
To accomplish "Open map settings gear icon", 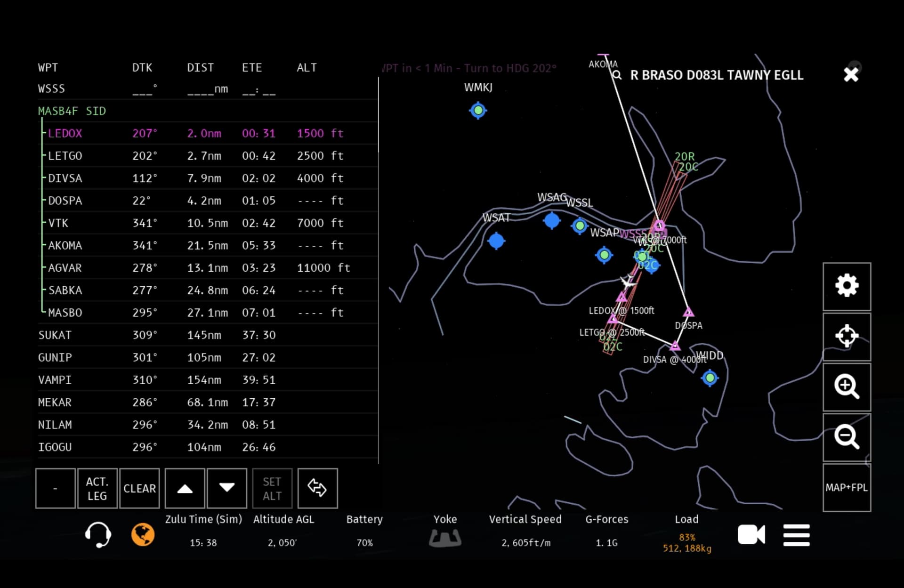I will click(847, 286).
